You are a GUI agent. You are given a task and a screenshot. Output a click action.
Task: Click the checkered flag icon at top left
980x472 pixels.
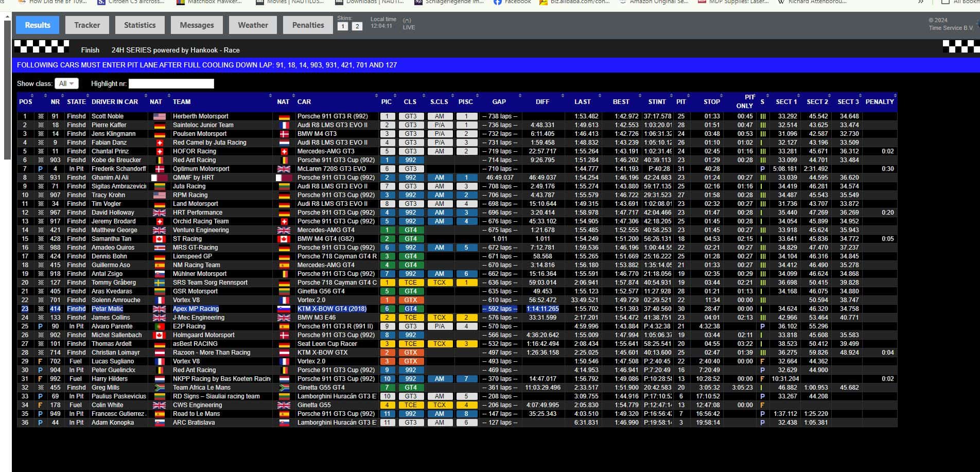tap(42, 47)
